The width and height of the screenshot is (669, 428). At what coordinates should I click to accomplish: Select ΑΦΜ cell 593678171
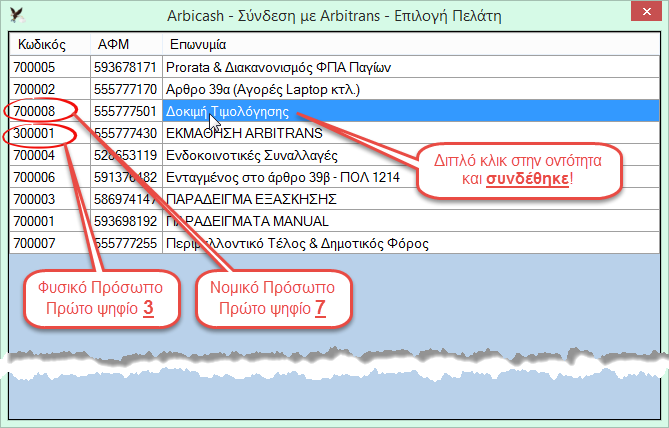[126, 67]
